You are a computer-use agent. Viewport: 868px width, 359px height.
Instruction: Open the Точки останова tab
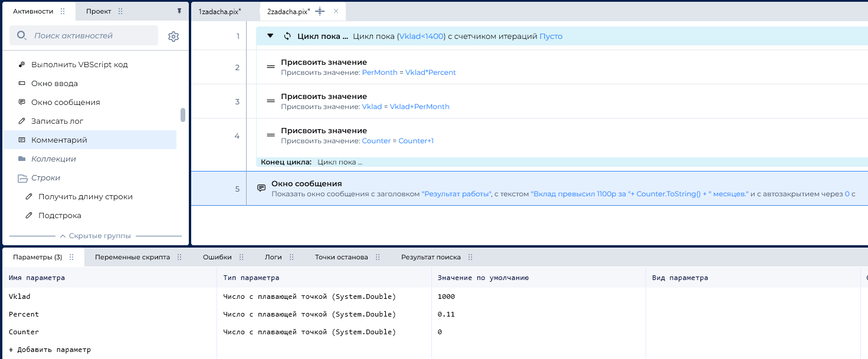tap(341, 257)
